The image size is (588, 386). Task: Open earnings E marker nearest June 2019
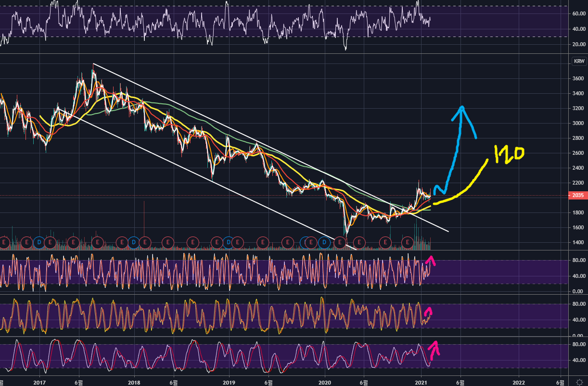click(x=263, y=242)
